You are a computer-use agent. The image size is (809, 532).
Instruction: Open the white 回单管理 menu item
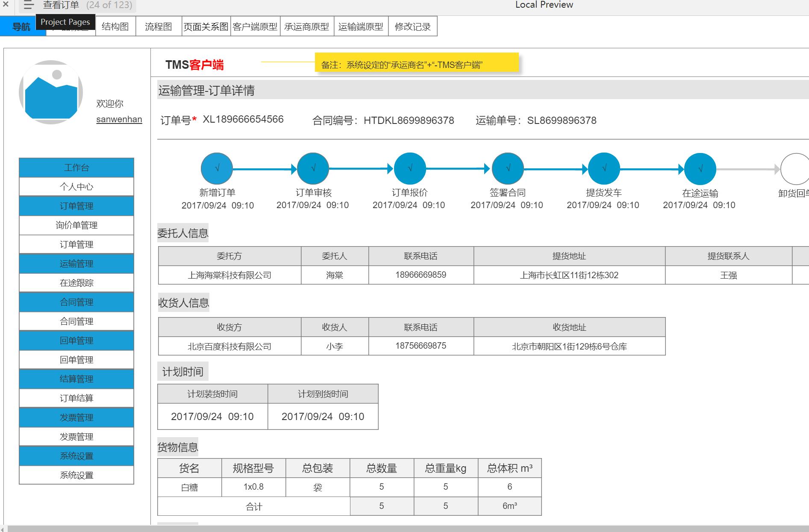76,360
